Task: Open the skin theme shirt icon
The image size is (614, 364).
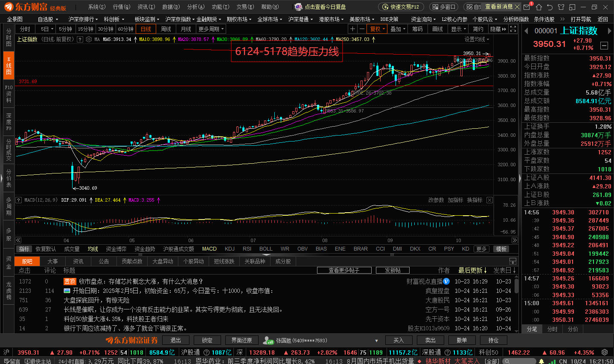Action: pyautogui.click(x=561, y=7)
